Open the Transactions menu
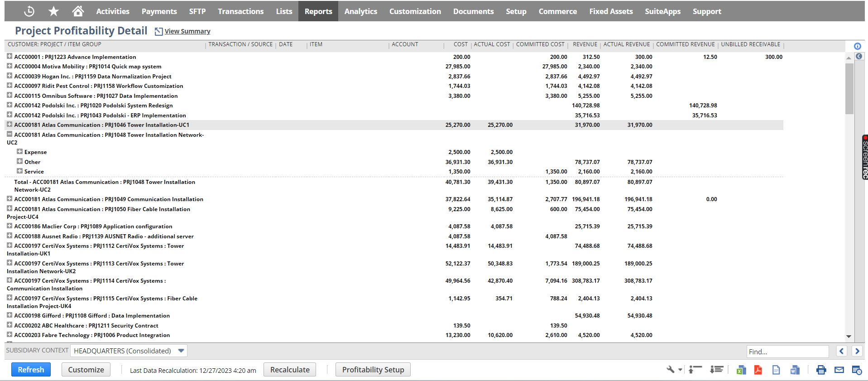Image resolution: width=868 pixels, height=381 pixels. coord(240,11)
